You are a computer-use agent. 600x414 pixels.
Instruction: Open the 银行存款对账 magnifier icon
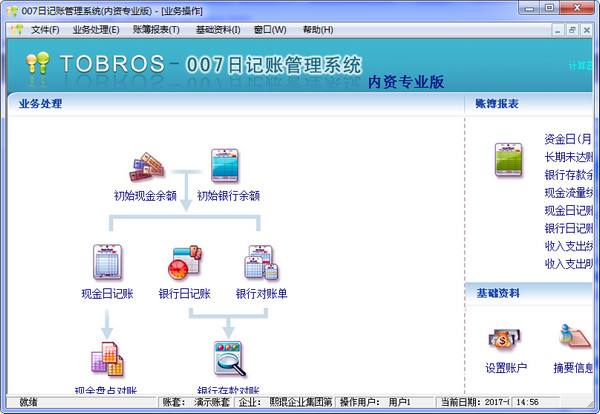pyautogui.click(x=229, y=359)
